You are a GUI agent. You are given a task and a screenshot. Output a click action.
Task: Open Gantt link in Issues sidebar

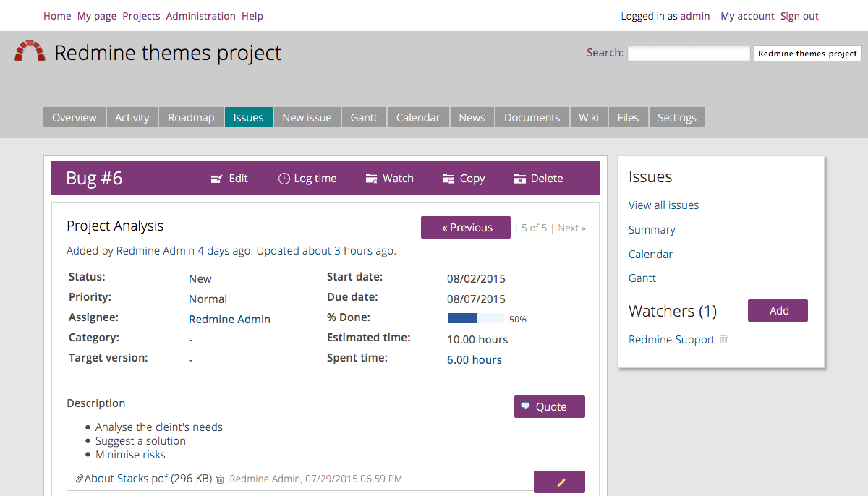[642, 278]
